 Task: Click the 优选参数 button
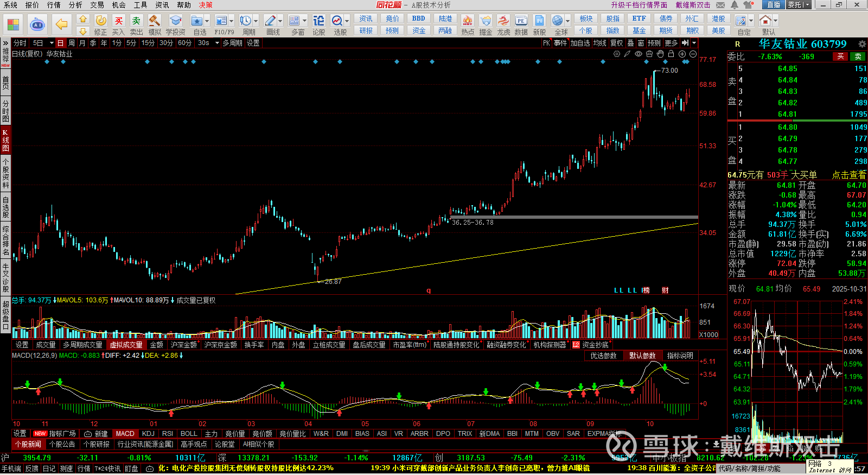(x=603, y=356)
